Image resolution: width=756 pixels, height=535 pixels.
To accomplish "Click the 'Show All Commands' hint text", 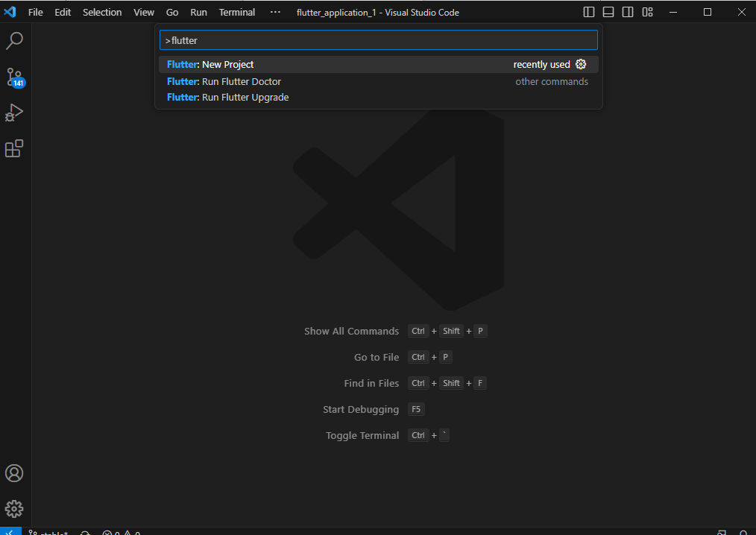I will coord(351,331).
